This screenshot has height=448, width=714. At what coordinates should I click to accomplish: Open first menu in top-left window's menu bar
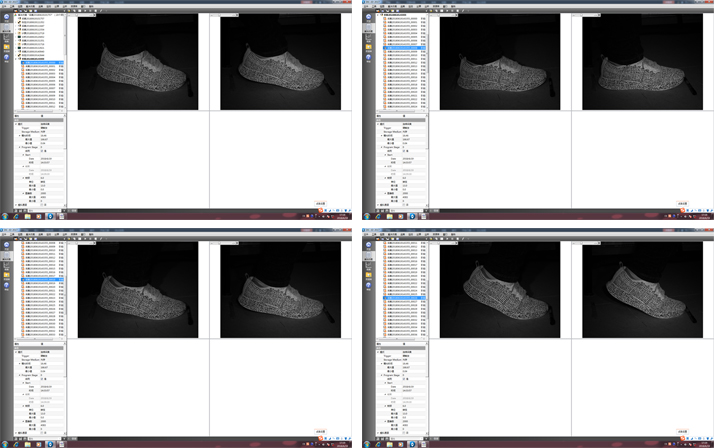pyautogui.click(x=5, y=6)
